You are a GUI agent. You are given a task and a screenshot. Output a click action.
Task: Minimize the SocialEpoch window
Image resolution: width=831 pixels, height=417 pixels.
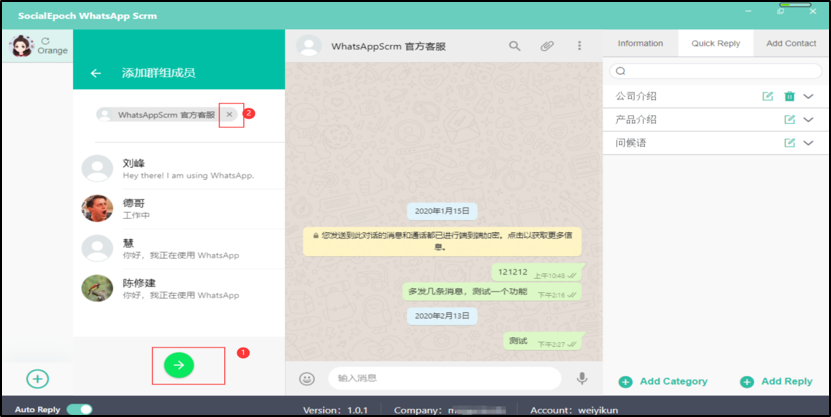point(749,11)
